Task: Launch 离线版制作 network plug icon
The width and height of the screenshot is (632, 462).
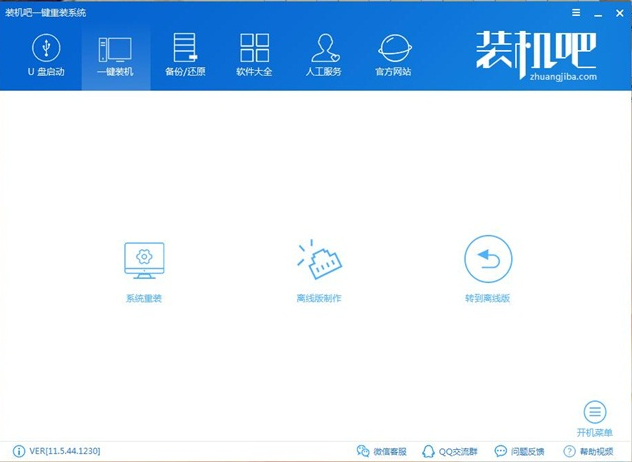Action: [x=319, y=259]
